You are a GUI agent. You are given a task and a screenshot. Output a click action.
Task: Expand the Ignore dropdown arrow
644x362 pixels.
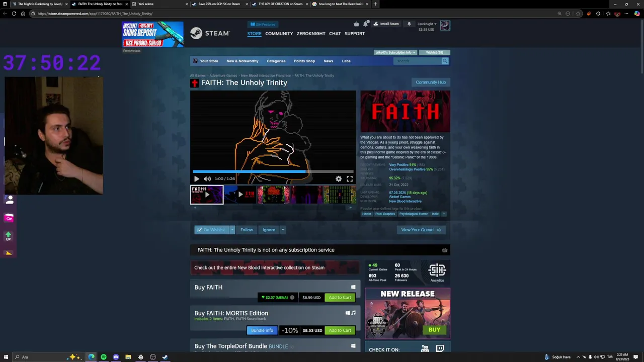pos(283,230)
